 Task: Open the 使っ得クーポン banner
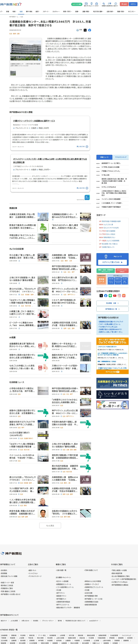tap(112, 405)
